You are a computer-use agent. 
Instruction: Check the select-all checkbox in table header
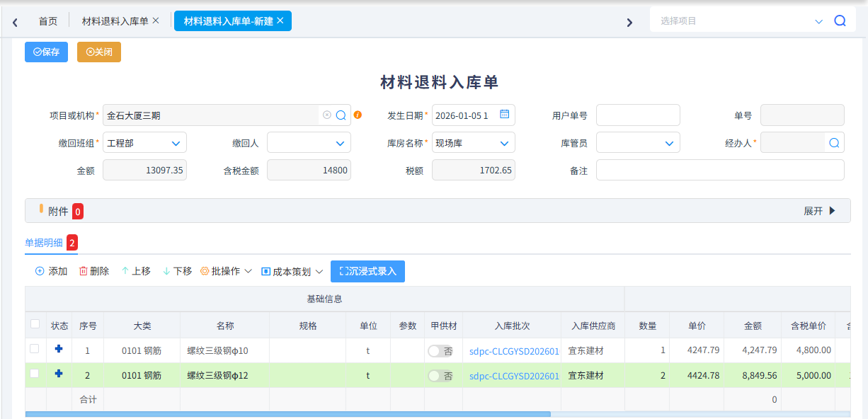(x=35, y=323)
